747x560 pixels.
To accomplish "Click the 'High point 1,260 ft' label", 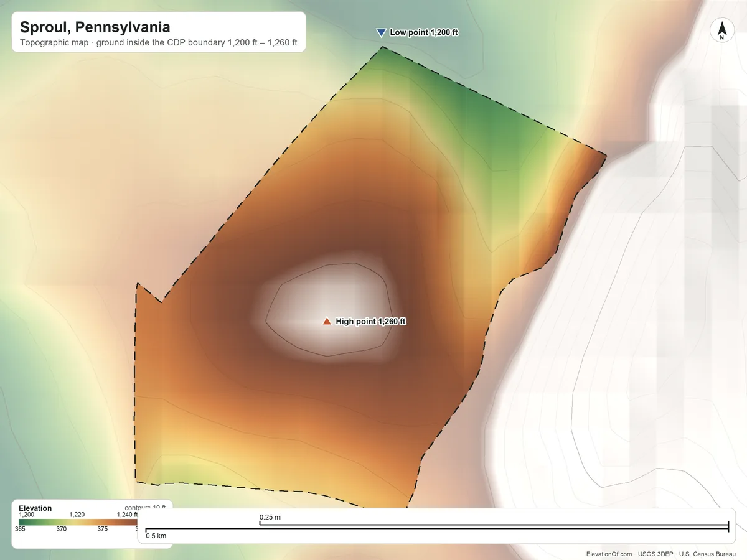I will click(371, 322).
